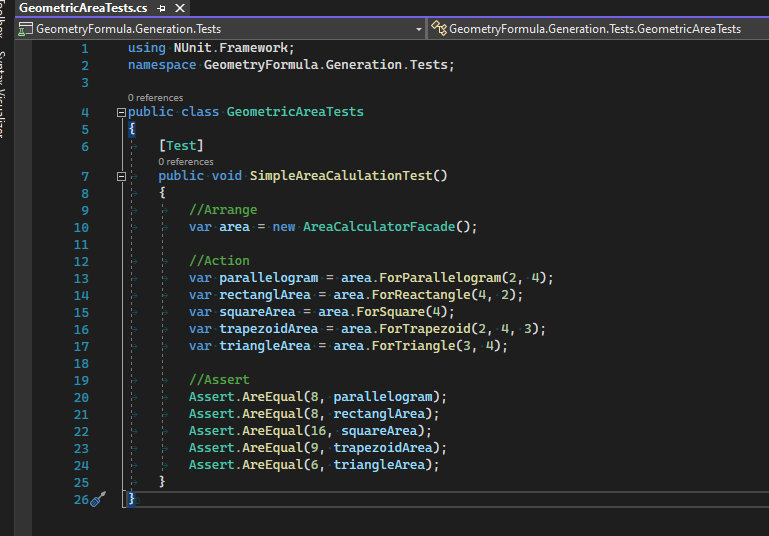The width and height of the screenshot is (769, 536).
Task: Click line number 20 in the margin
Action: tap(81, 398)
